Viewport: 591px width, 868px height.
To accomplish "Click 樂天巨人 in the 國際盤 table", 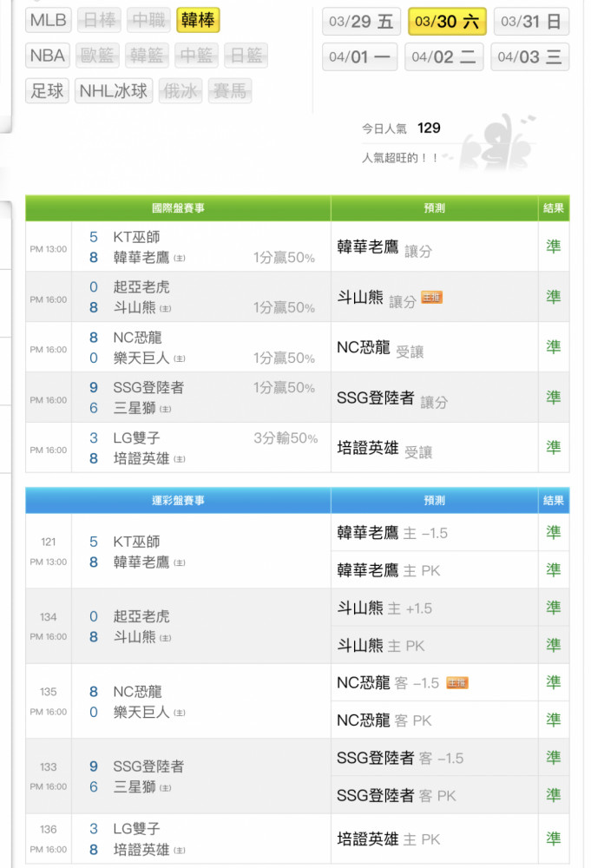I will point(141,358).
